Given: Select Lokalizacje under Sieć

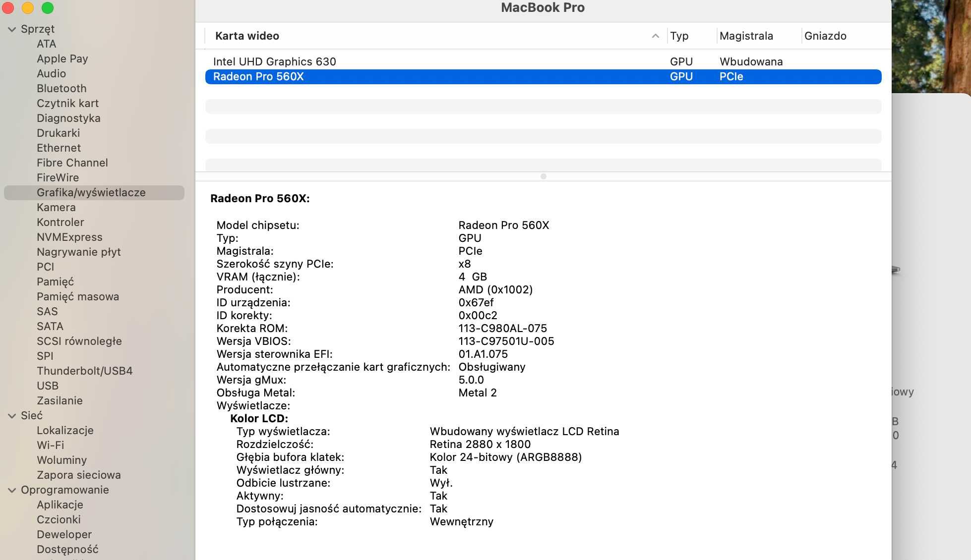Looking at the screenshot, I should click(65, 430).
